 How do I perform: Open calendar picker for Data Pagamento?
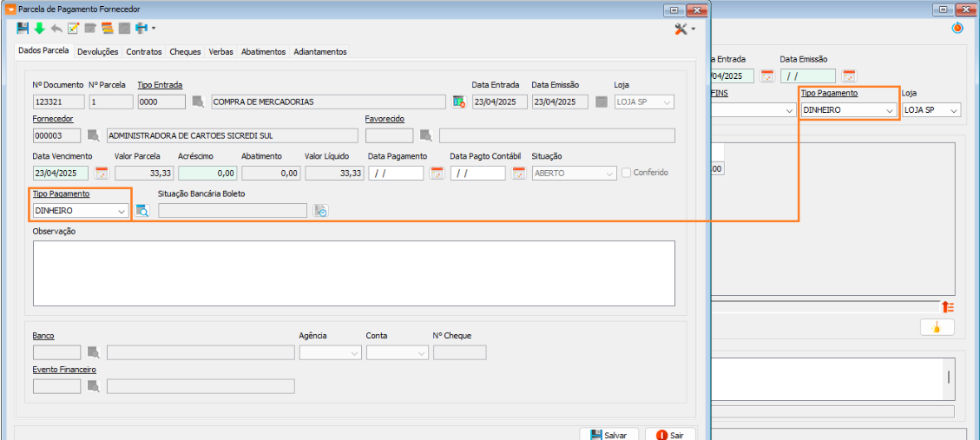(x=437, y=173)
